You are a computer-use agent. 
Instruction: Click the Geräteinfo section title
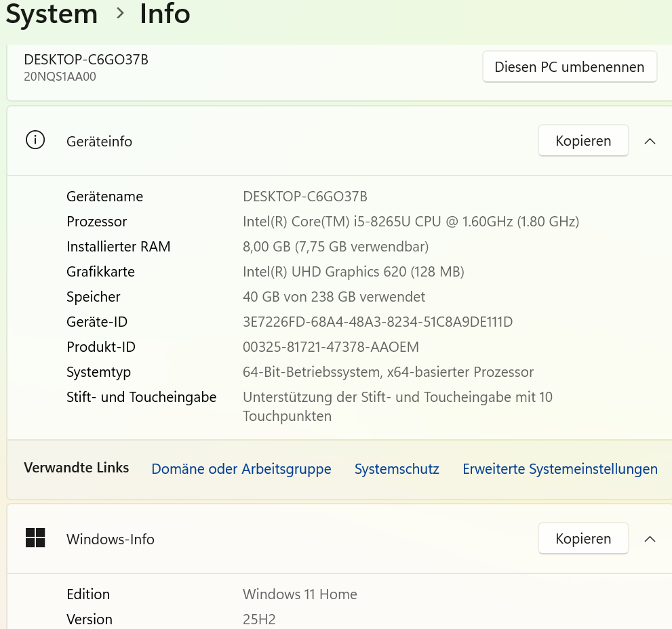(x=100, y=141)
